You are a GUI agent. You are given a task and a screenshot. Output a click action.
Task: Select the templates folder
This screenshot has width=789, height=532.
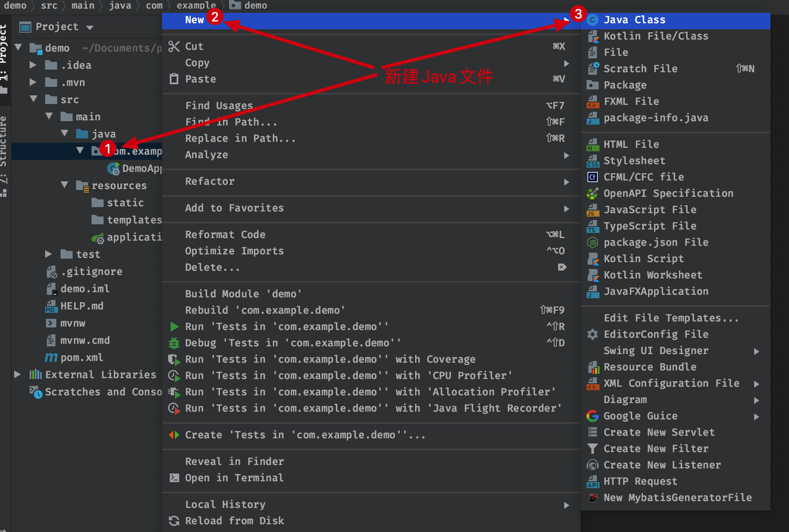134,220
